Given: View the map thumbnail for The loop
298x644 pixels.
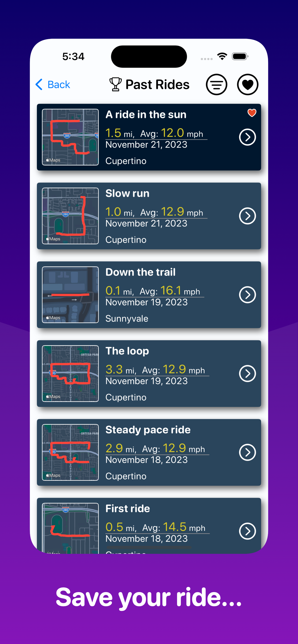Looking at the screenshot, I should pyautogui.click(x=70, y=373).
